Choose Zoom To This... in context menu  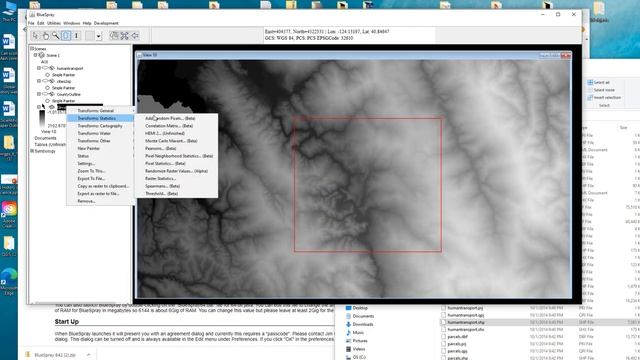tap(100, 171)
